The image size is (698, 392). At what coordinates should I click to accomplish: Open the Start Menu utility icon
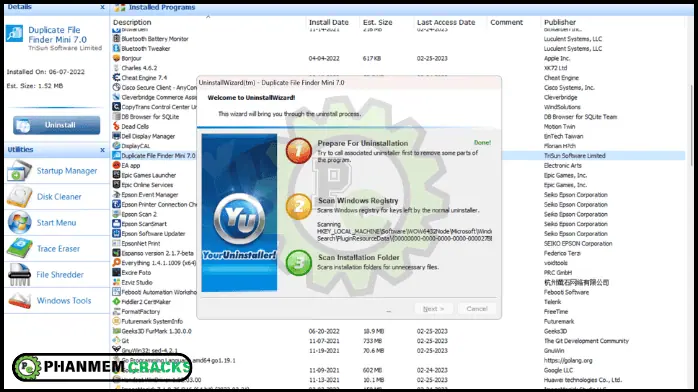[19, 222]
